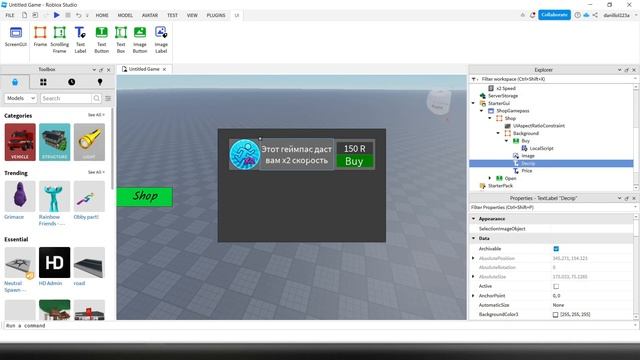
Task: Collapse the Data properties section
Action: pos(473,238)
